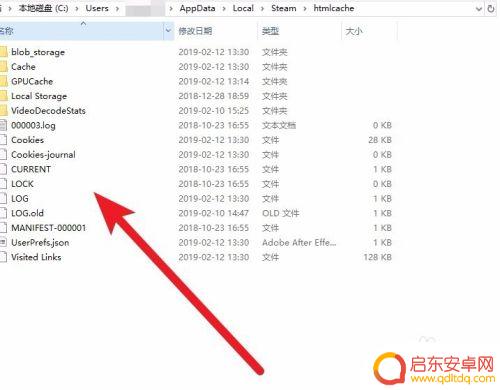This screenshot has width=500, height=390.
Task: Click the 128 KB size cell
Action: tap(378, 257)
